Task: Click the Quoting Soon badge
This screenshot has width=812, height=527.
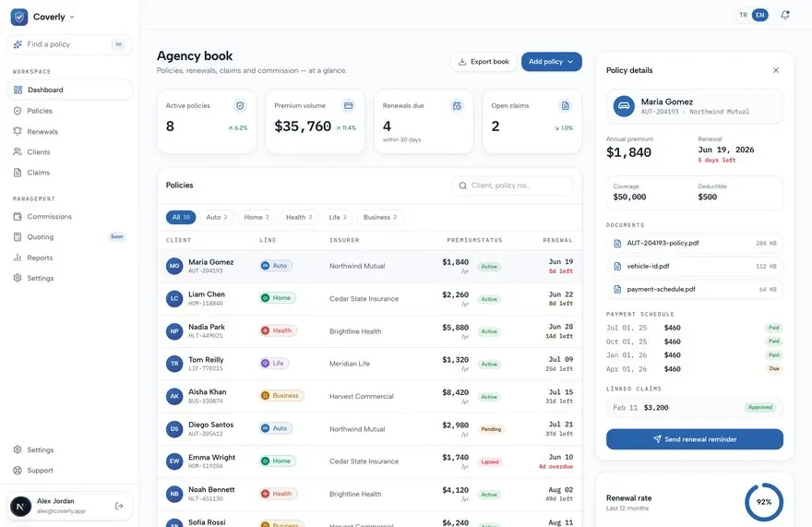Action: [x=117, y=237]
